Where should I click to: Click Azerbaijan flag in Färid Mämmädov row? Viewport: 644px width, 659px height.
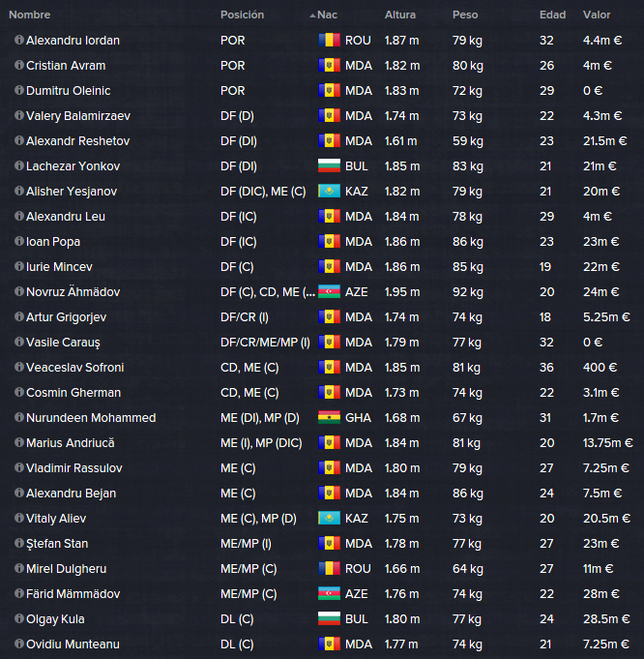[x=329, y=594]
